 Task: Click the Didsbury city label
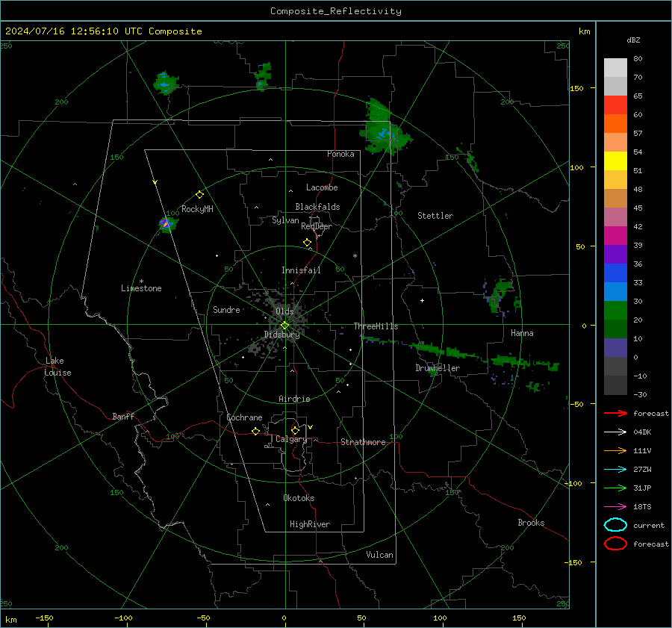(281, 335)
